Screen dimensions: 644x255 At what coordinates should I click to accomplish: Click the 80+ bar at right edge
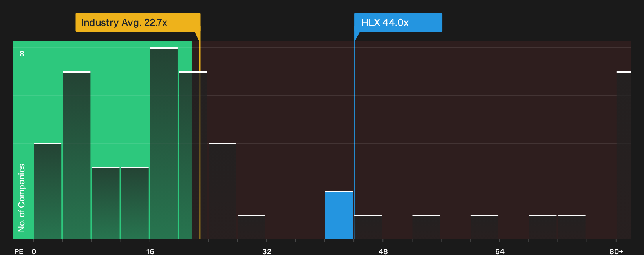click(x=624, y=155)
